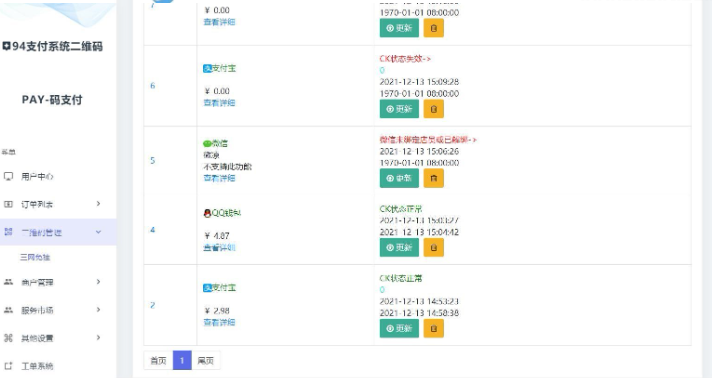712x378 pixels.
Task: Click the 商户管理 people icon in sidebar
Action: [8, 282]
